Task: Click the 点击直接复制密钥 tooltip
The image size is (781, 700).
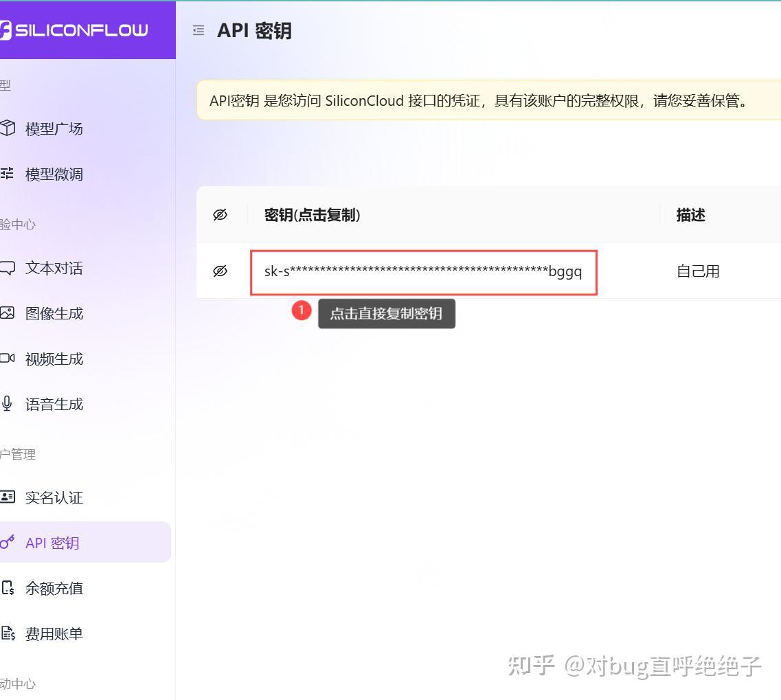Action: [x=387, y=313]
